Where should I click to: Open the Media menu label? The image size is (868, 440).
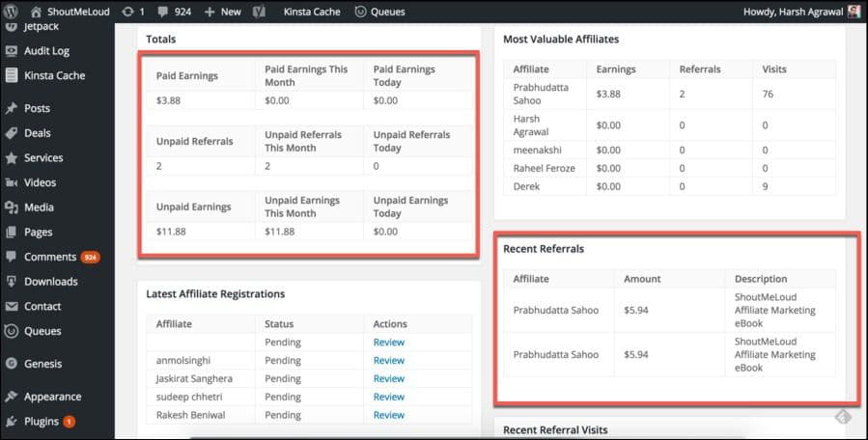39,207
